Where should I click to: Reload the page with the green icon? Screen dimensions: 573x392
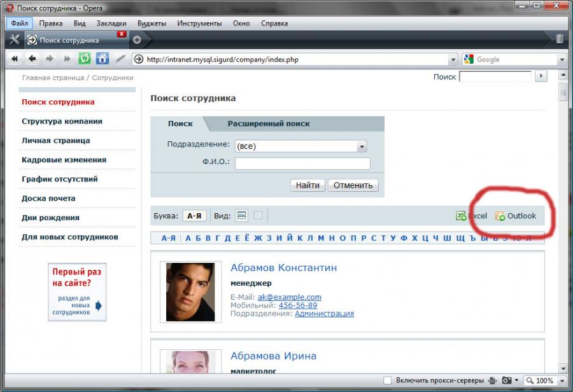tap(85, 59)
